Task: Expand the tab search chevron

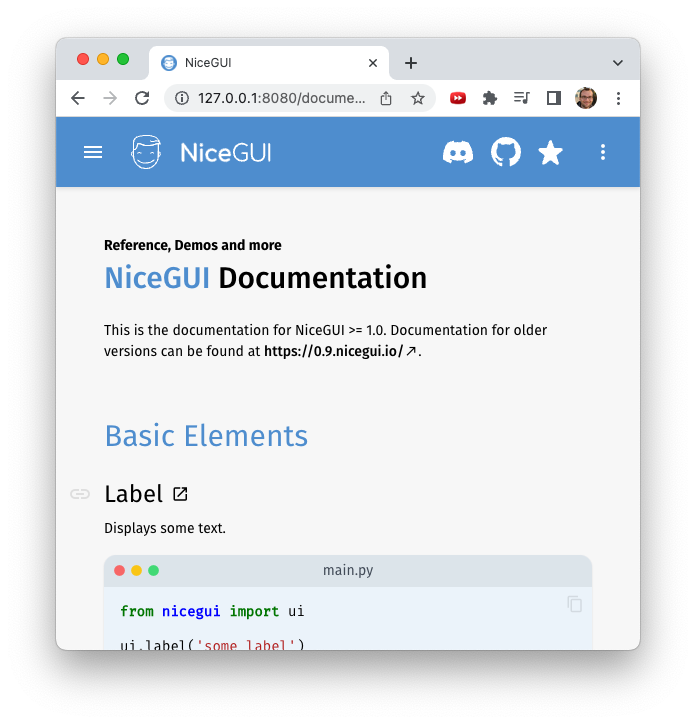Action: pyautogui.click(x=617, y=63)
